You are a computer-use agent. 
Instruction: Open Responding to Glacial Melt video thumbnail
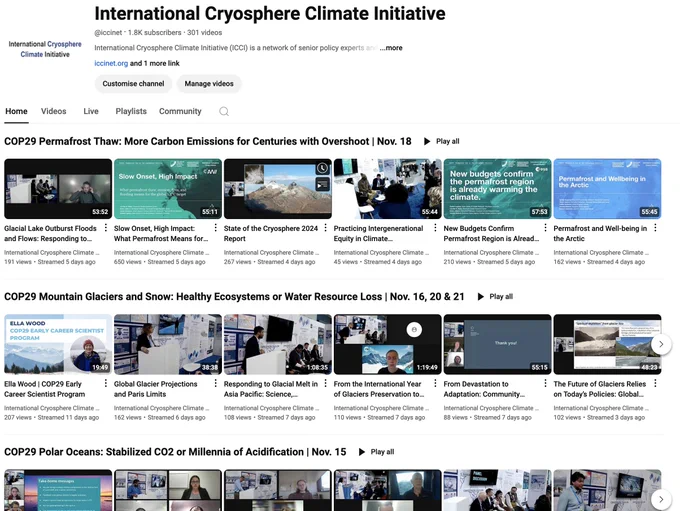pos(278,344)
